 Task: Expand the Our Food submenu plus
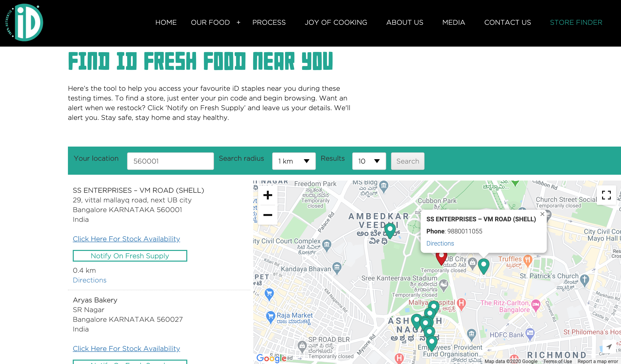[x=238, y=22]
